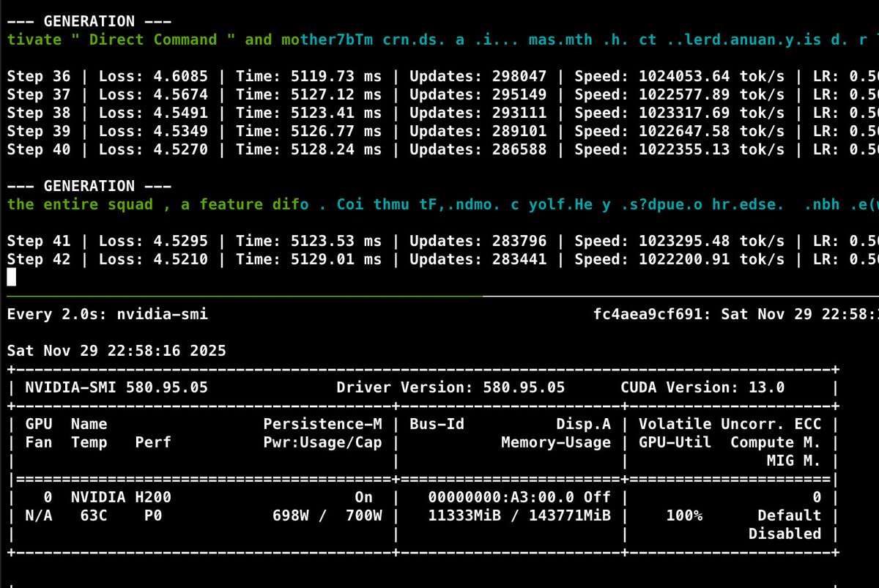The image size is (879, 588).
Task: Click the Step 42 loss value 4.5210
Action: coord(181,259)
